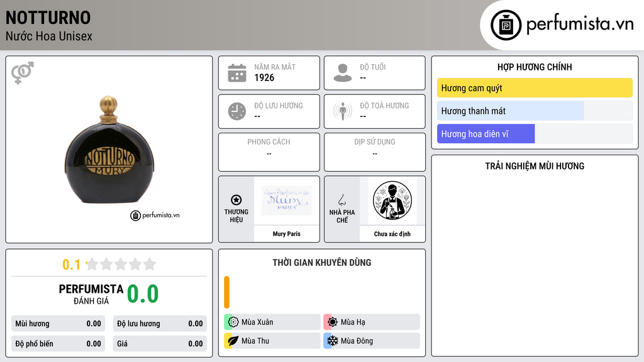Click the sun icon for Mùa Hạ
The height and width of the screenshot is (362, 644).
tap(333, 322)
